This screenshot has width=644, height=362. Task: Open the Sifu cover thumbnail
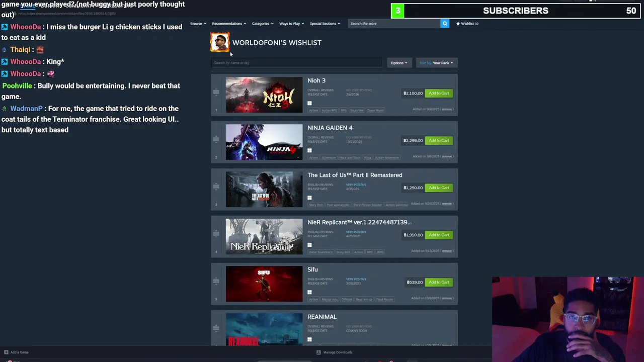(x=264, y=284)
